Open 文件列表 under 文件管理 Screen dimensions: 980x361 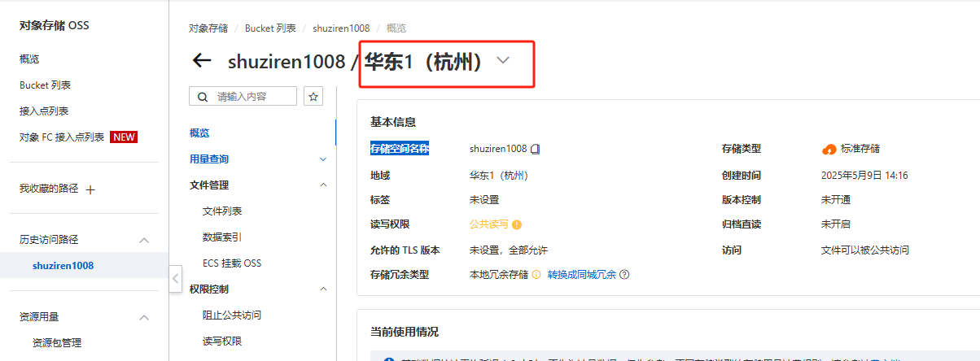click(x=222, y=211)
